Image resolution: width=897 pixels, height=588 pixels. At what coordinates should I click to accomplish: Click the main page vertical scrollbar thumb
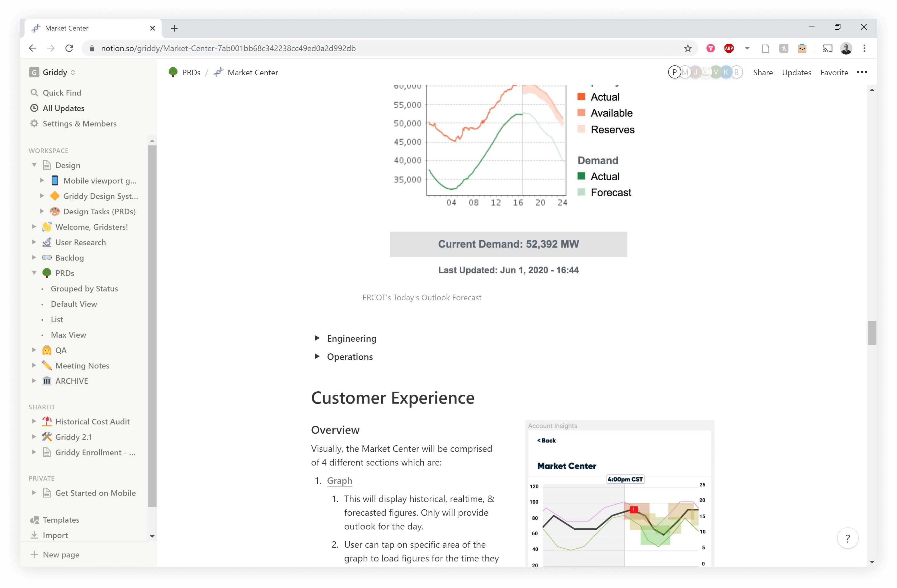872,333
